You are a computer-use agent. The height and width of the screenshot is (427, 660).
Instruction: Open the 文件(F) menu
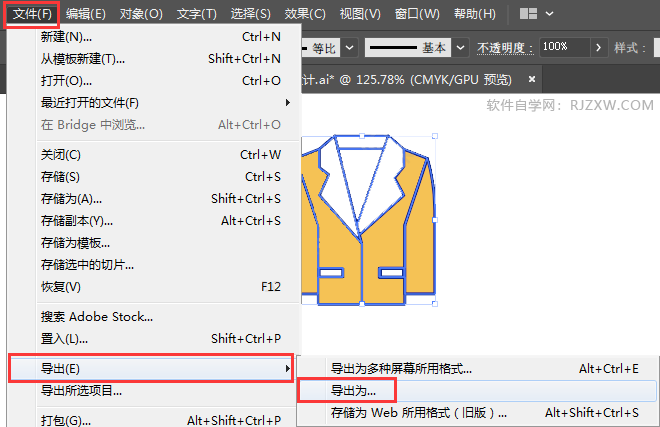click(x=32, y=14)
